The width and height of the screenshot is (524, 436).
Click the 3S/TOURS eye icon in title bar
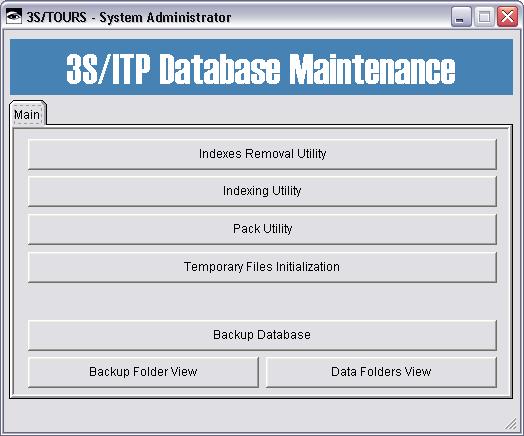(x=14, y=16)
